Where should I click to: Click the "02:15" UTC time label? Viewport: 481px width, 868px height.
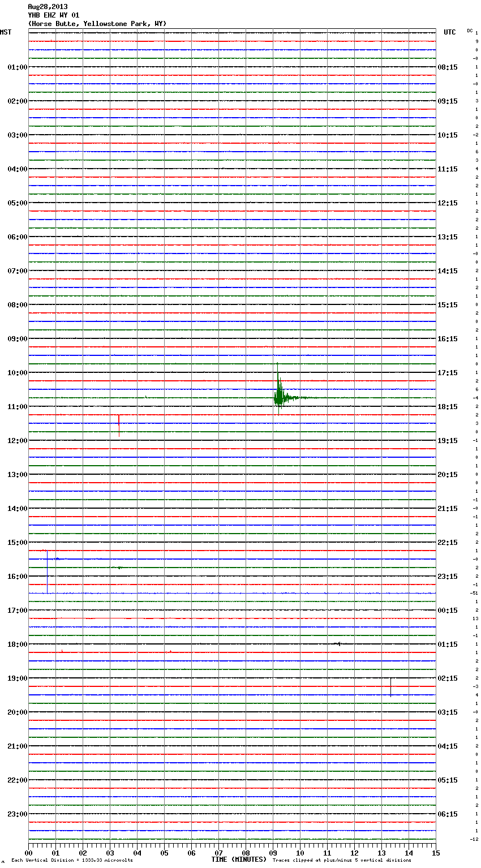tap(448, 678)
